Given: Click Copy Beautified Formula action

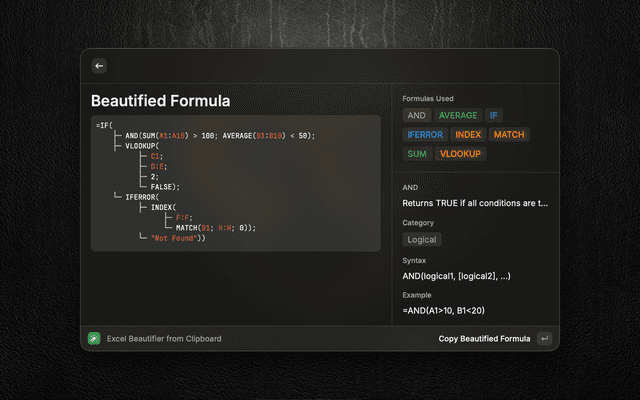Looking at the screenshot, I should (x=484, y=339).
